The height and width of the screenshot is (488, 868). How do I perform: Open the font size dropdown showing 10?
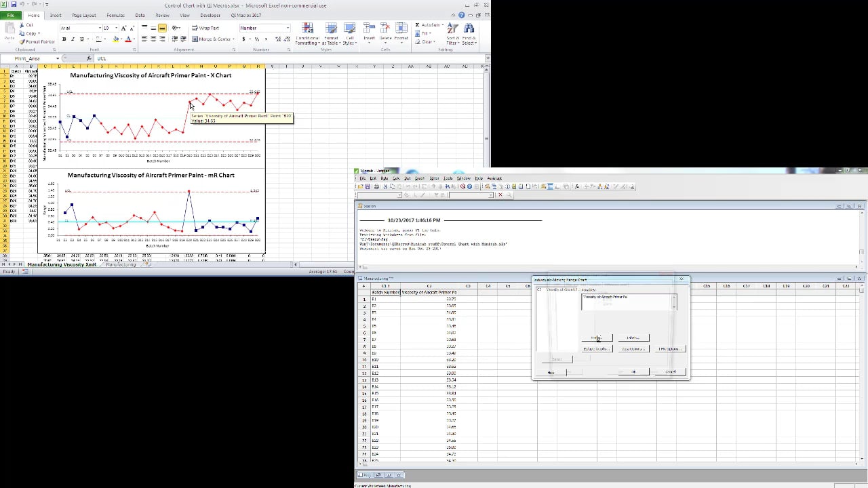pos(116,28)
